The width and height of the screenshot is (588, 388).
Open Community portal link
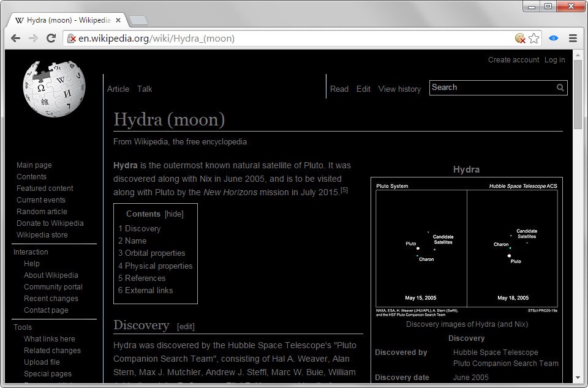[x=53, y=287]
